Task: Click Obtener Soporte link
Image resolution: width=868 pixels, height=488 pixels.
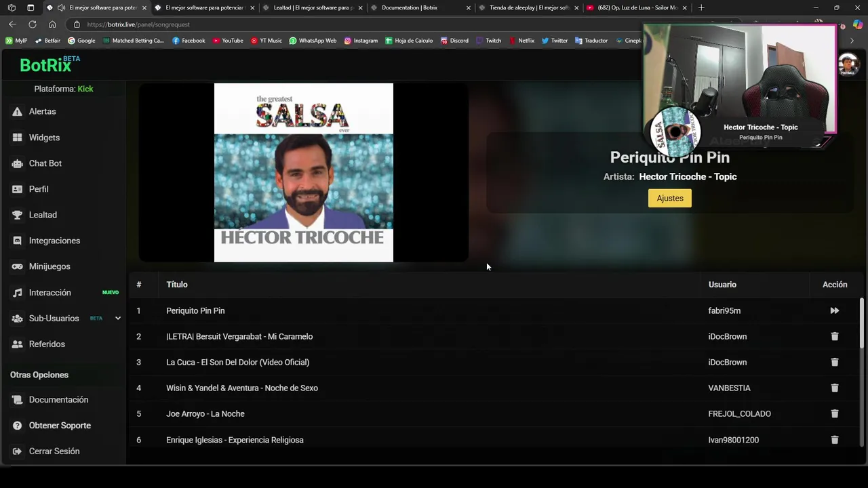Action: (60, 426)
